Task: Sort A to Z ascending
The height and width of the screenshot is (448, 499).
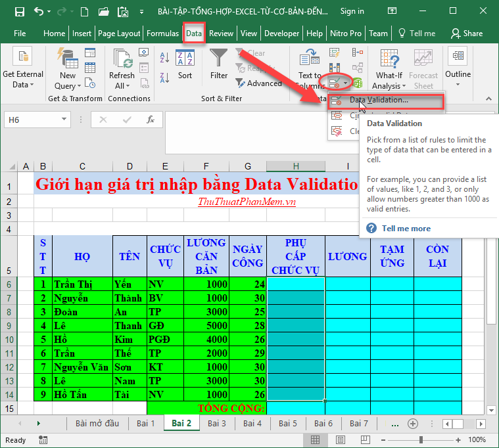Action: pyautogui.click(x=164, y=58)
